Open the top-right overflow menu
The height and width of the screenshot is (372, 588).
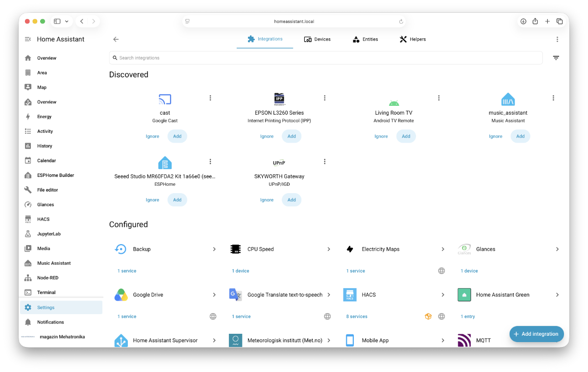[557, 39]
